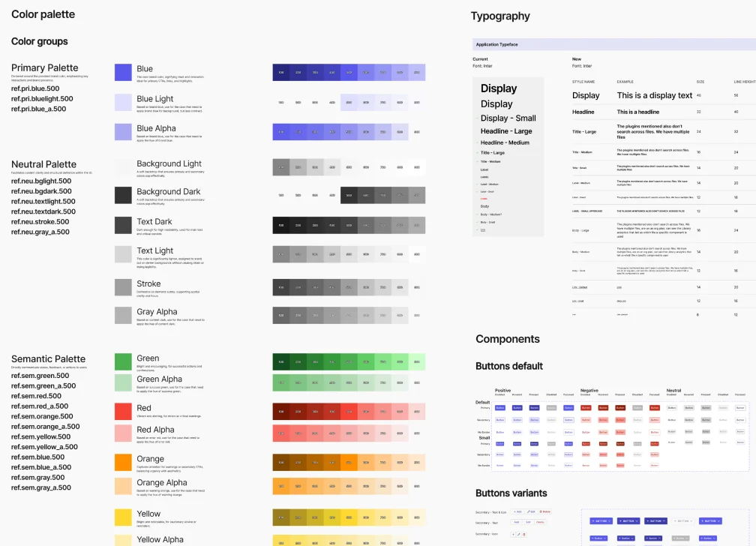Select the Green color swatch
Viewport: 756px width, 546px height.
pos(123,361)
